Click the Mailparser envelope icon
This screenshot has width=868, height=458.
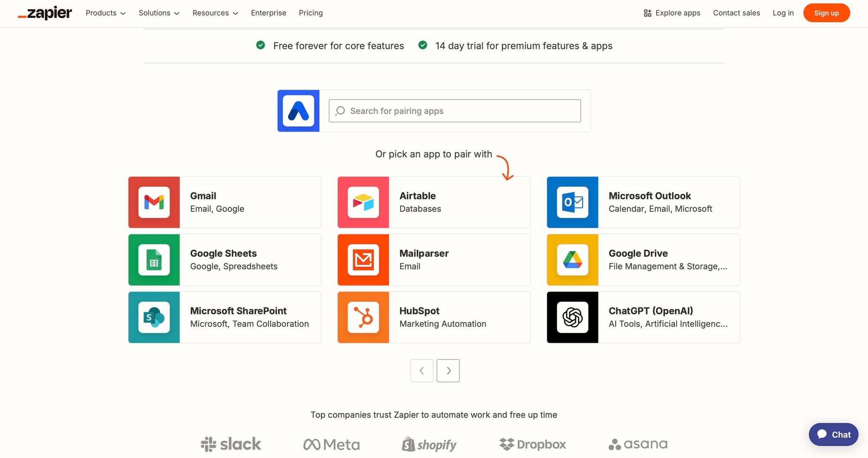(363, 260)
